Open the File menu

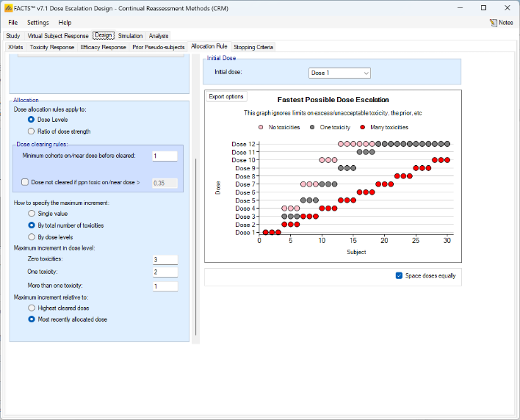13,23
